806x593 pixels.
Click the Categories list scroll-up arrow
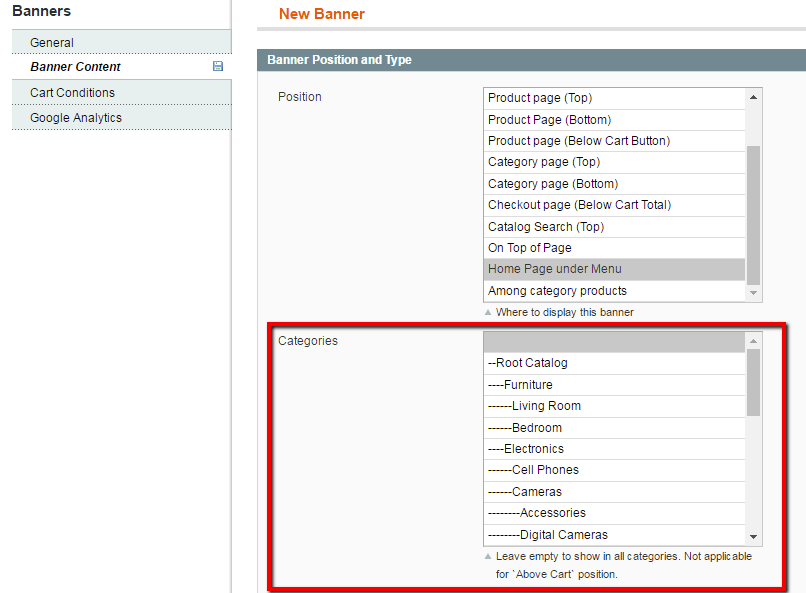[753, 341]
